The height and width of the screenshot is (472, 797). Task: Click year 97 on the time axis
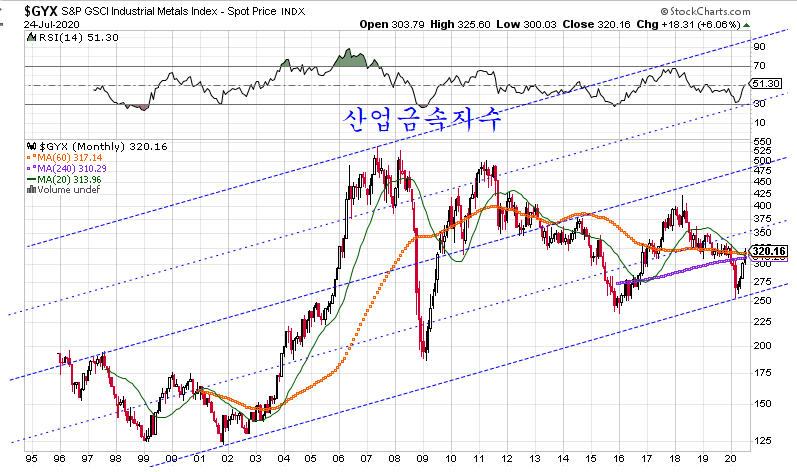tap(87, 459)
